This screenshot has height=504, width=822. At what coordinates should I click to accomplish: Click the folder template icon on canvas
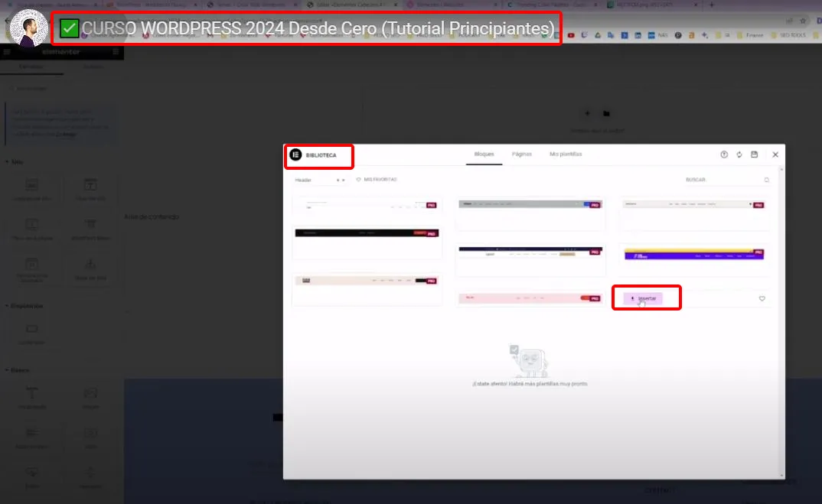606,113
